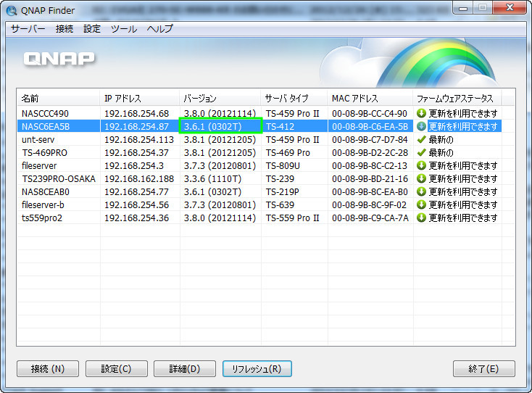The width and height of the screenshot is (532, 393).
Task: Click the 詳細(D) button
Action: coord(185,368)
